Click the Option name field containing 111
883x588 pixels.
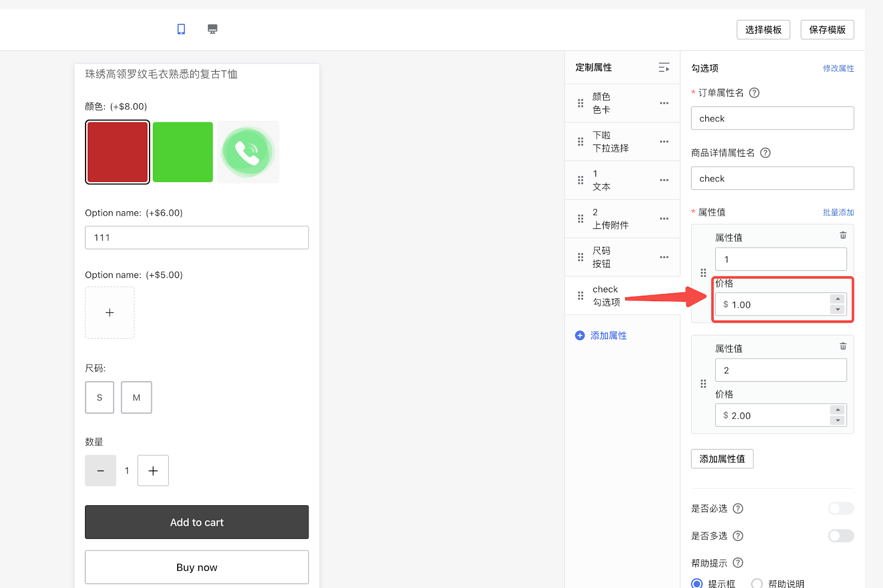(197, 238)
